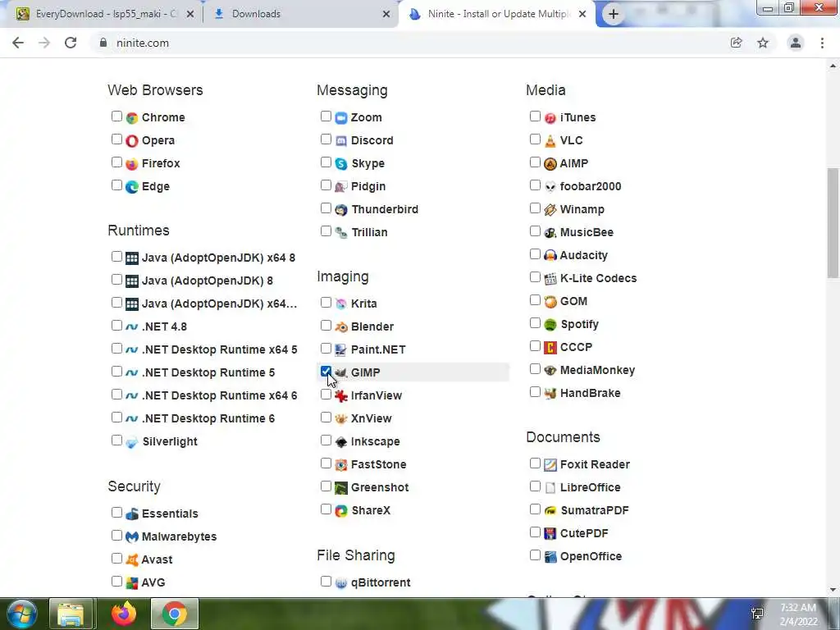Viewport: 840px width, 630px height.
Task: Click the Skype icon
Action: pyautogui.click(x=341, y=163)
